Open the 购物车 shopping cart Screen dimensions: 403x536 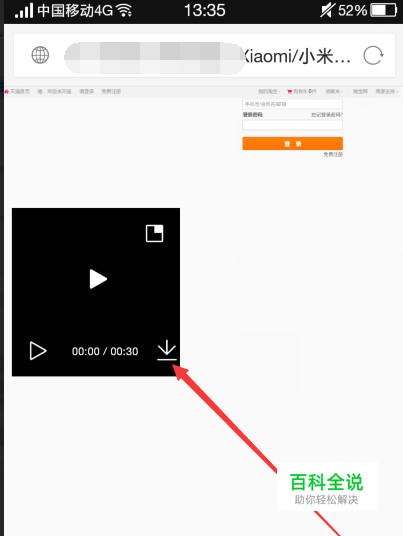click(x=302, y=91)
